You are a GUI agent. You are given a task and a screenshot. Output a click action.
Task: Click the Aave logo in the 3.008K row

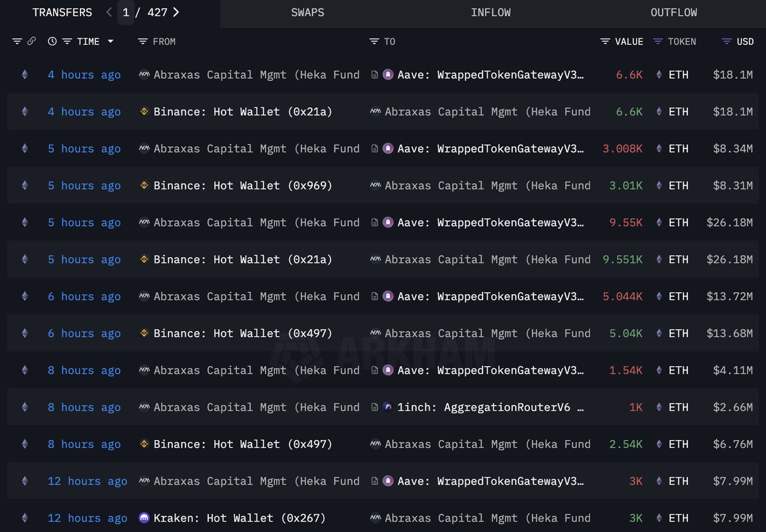coord(387,149)
